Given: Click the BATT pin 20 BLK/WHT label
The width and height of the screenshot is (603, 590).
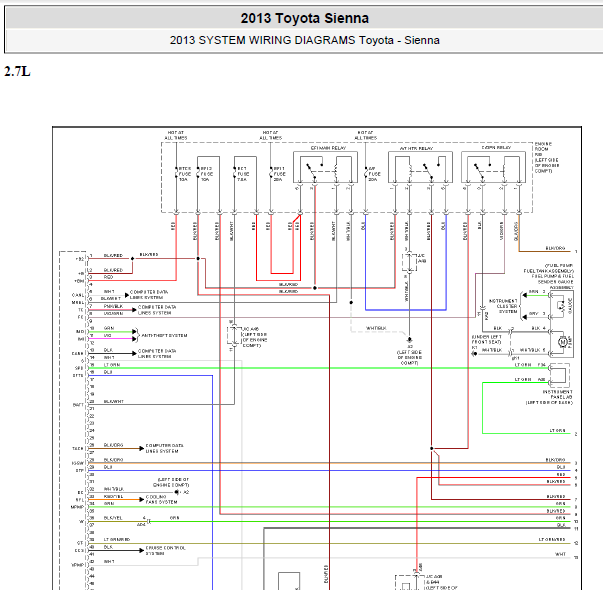Looking at the screenshot, I should [113, 401].
